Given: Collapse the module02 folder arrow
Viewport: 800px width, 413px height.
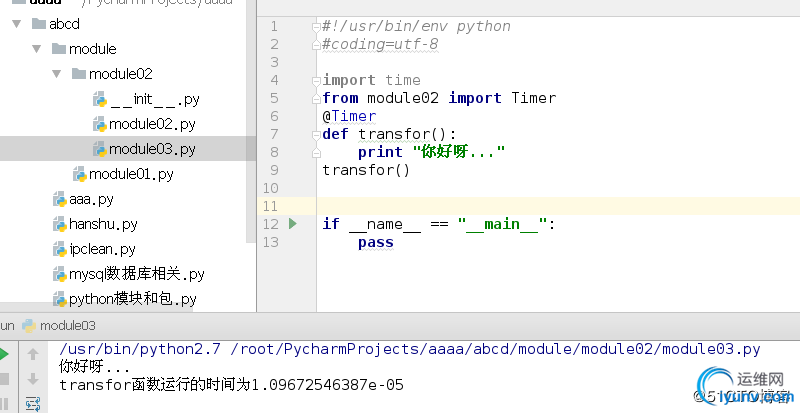Looking at the screenshot, I should [x=57, y=74].
